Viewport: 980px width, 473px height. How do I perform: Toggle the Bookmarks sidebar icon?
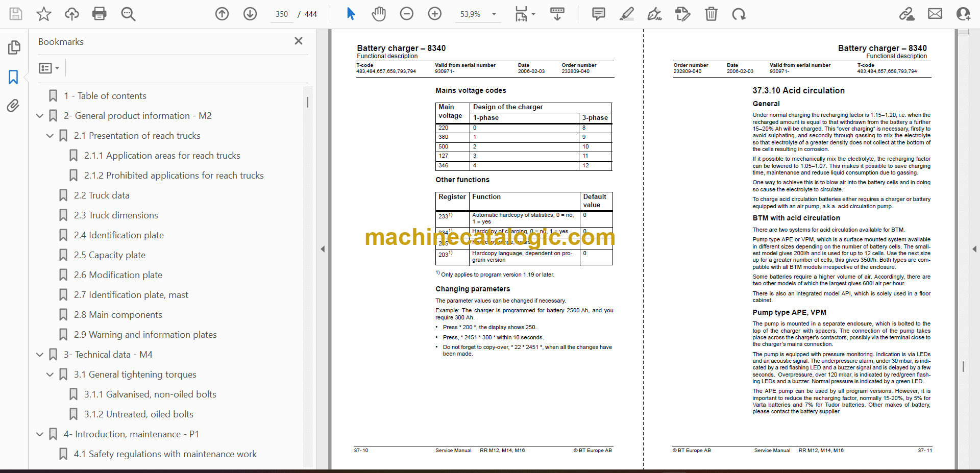click(14, 77)
